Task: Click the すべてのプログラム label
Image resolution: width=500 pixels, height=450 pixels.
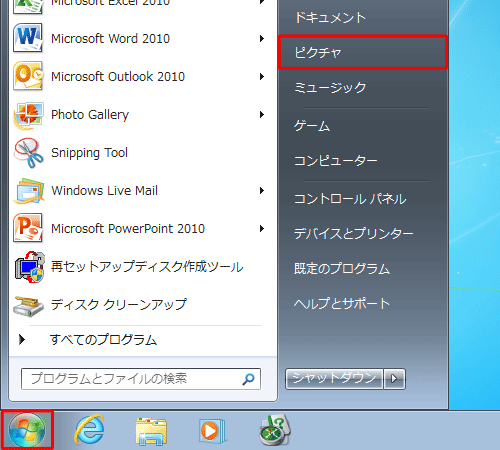Action: coord(103,340)
